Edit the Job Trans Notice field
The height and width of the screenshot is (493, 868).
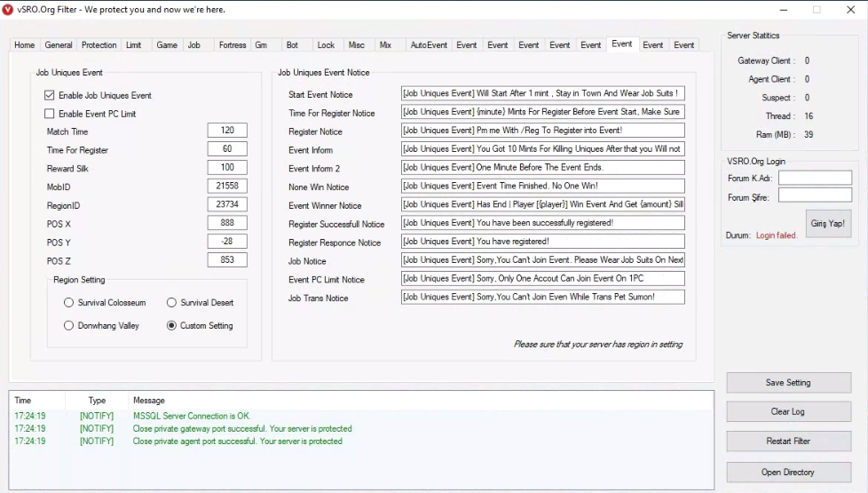[x=543, y=297]
